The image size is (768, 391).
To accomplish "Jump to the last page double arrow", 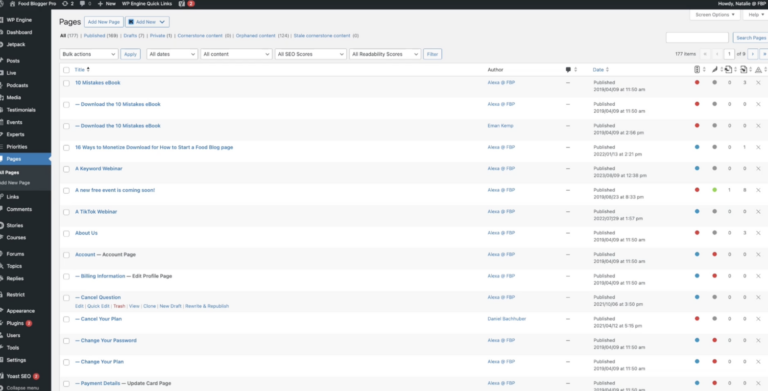I will 764,54.
